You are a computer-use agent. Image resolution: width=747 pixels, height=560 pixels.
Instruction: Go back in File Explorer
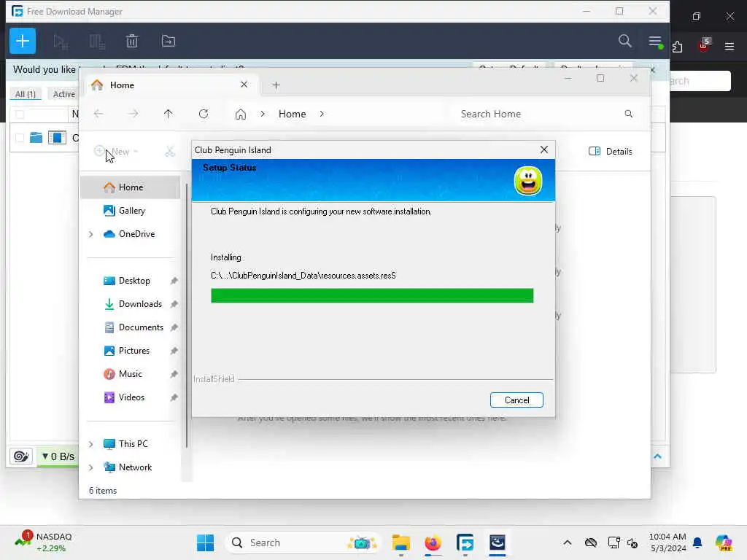(x=98, y=114)
